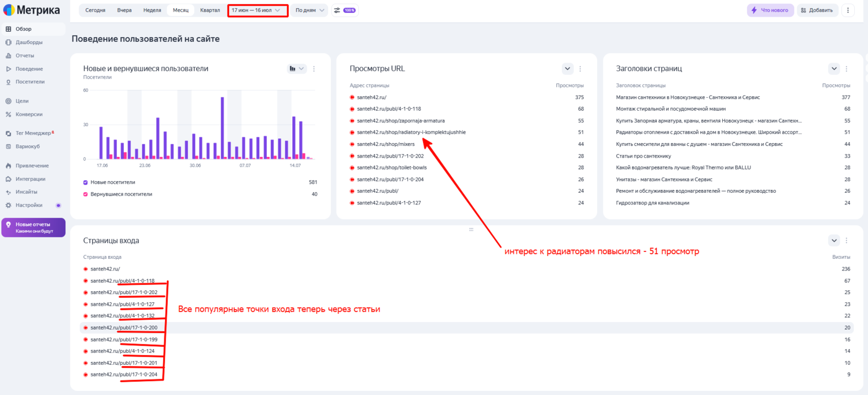Click the Добавить button
Viewport: 868px width, 395px height.
(x=818, y=10)
